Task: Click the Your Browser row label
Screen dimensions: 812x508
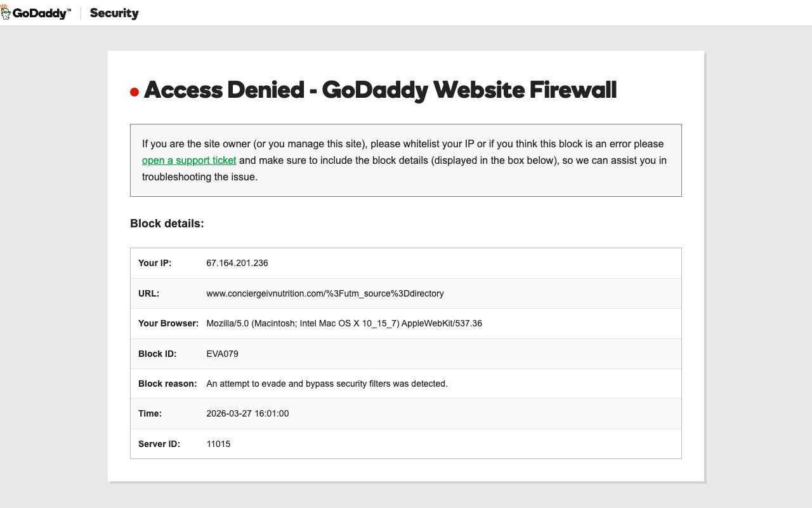Action: [168, 323]
